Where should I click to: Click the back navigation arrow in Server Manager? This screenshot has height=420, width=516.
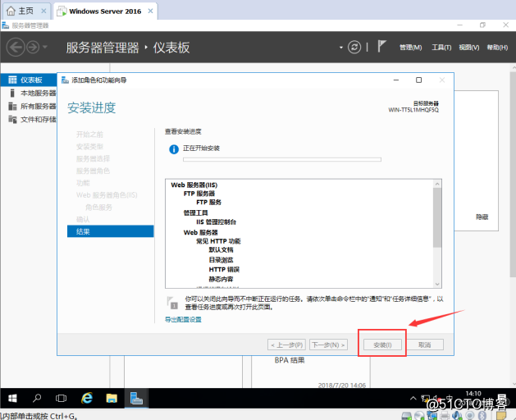click(x=16, y=48)
